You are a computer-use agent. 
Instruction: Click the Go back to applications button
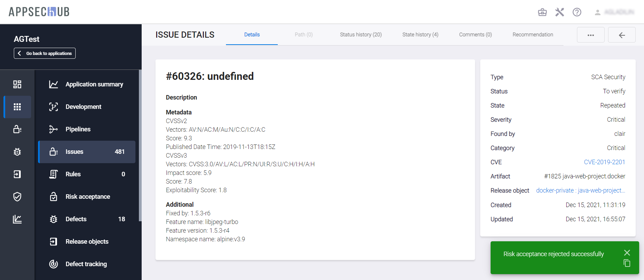pyautogui.click(x=45, y=53)
